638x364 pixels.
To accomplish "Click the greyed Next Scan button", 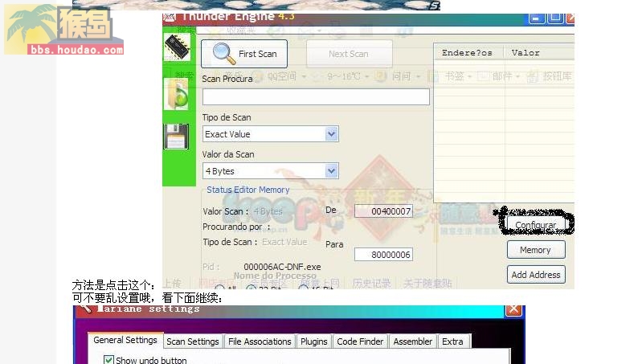I will click(349, 54).
